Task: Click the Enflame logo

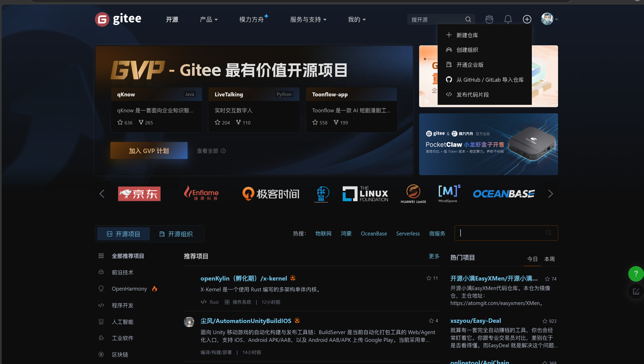Action: (x=201, y=193)
